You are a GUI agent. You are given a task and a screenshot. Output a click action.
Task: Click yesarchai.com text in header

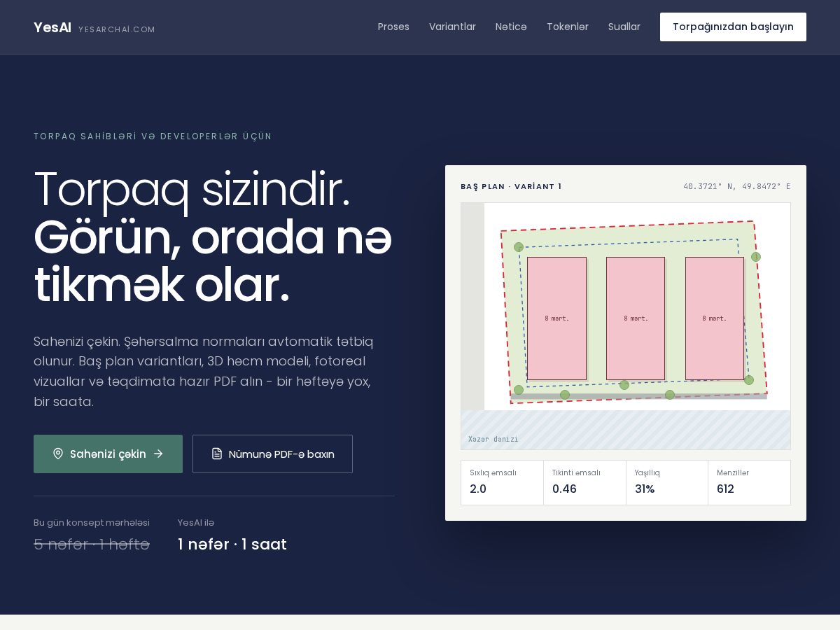(117, 29)
